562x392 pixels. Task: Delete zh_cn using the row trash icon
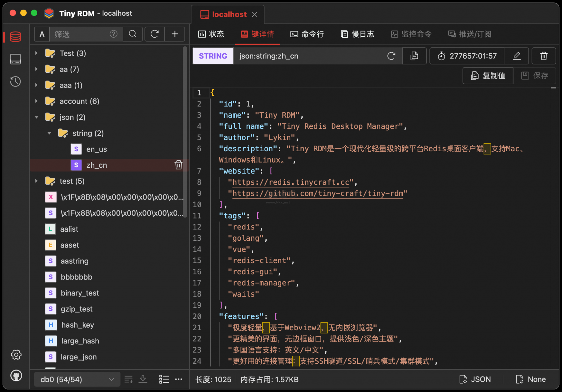(x=178, y=165)
